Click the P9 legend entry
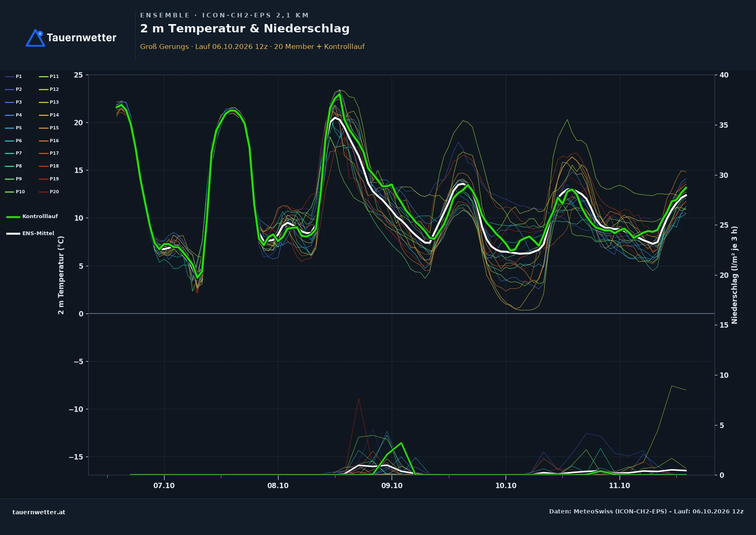The height and width of the screenshot is (535, 756). 14,179
